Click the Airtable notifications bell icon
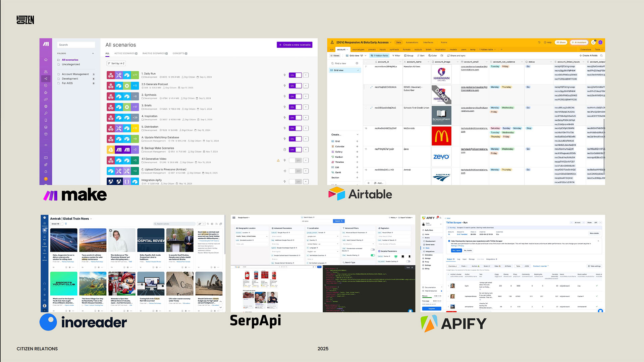This screenshot has height=362, width=644. pos(593,43)
